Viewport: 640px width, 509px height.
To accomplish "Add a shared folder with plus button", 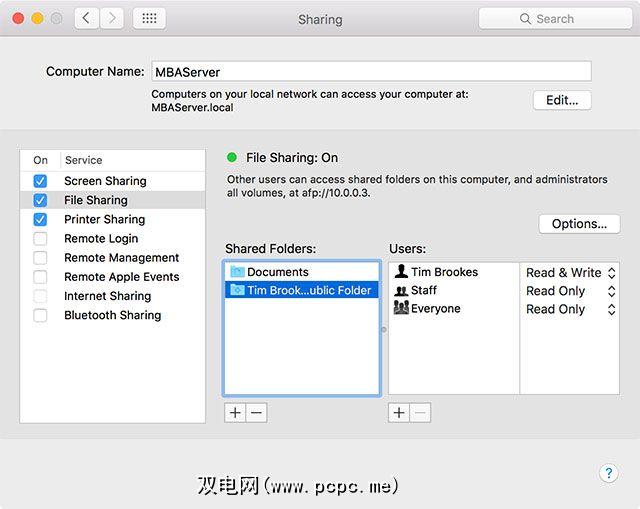I will [235, 412].
